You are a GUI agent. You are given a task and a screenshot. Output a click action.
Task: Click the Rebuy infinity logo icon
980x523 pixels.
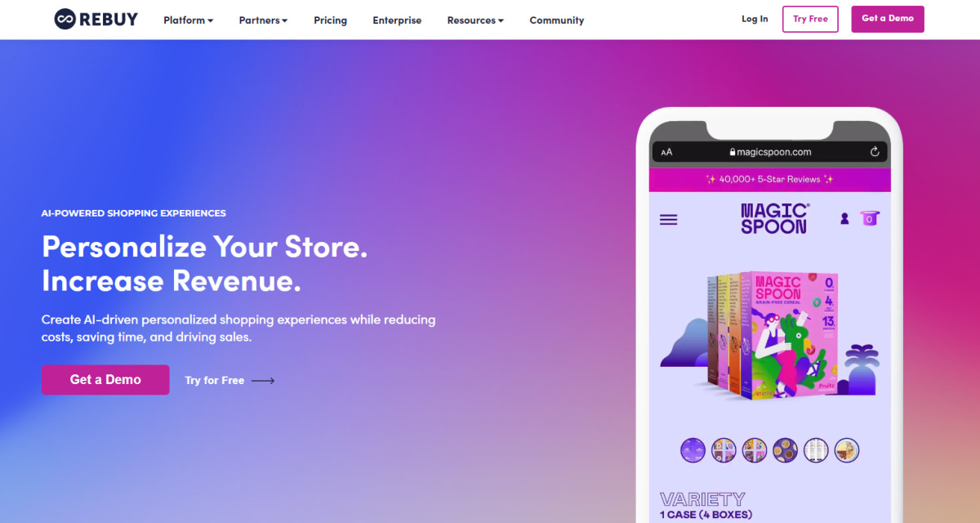point(65,19)
